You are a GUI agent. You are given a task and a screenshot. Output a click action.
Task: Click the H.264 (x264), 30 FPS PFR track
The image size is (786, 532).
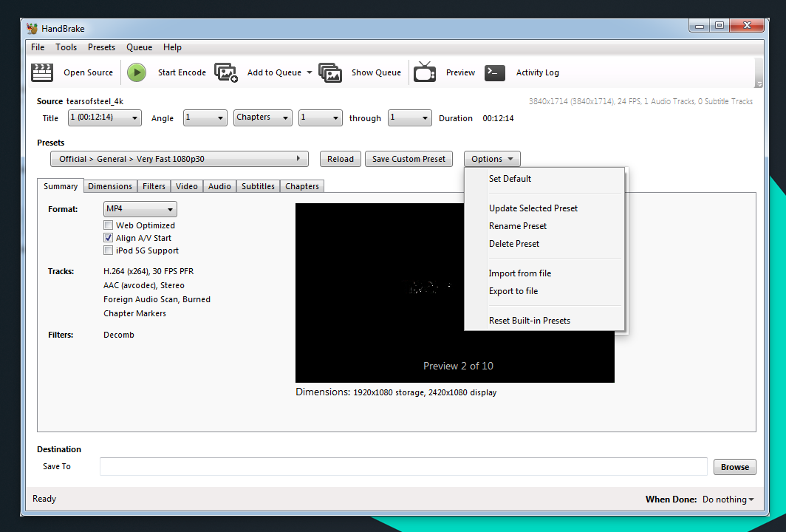tap(148, 271)
